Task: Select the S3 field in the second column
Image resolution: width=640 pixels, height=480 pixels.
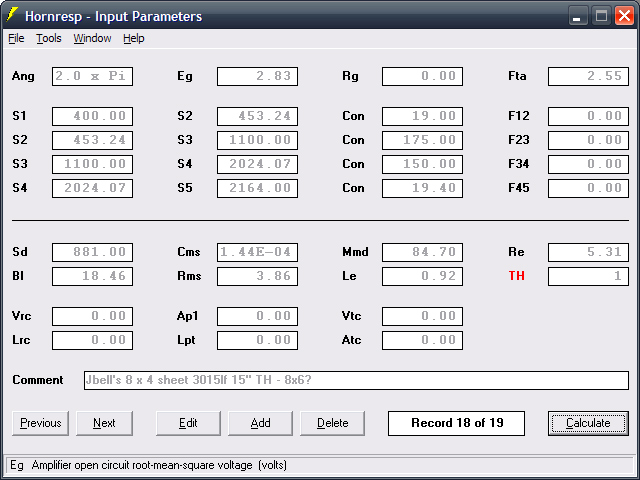Action: pos(258,140)
